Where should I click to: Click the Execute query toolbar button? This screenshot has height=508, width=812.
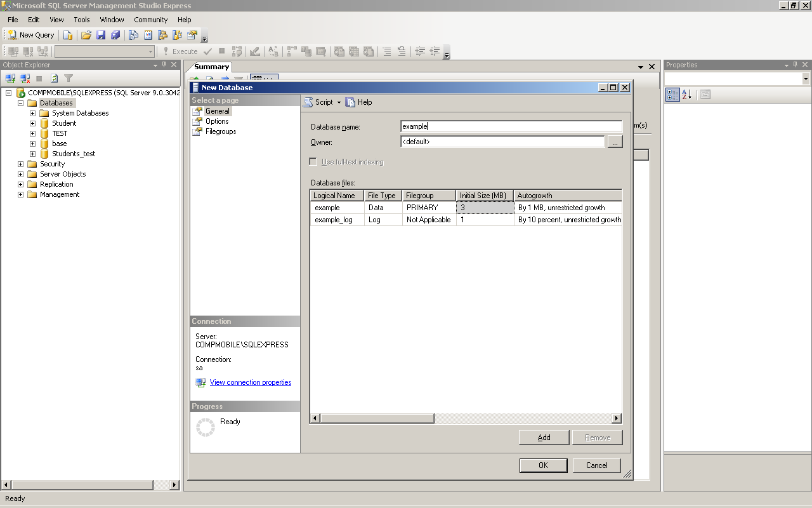pyautogui.click(x=180, y=51)
